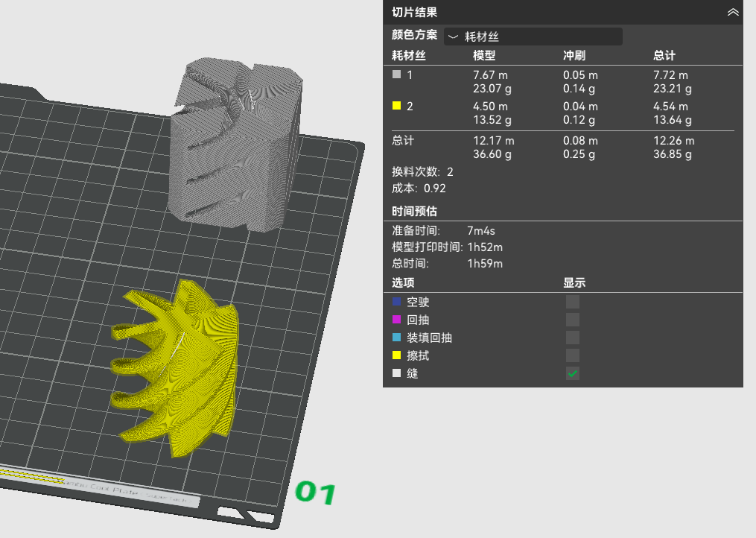Click the yellow filament 2 color swatch

click(x=397, y=106)
